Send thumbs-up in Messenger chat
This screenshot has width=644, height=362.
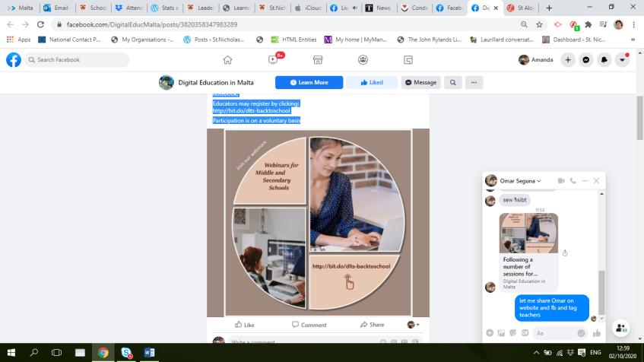pyautogui.click(x=597, y=332)
